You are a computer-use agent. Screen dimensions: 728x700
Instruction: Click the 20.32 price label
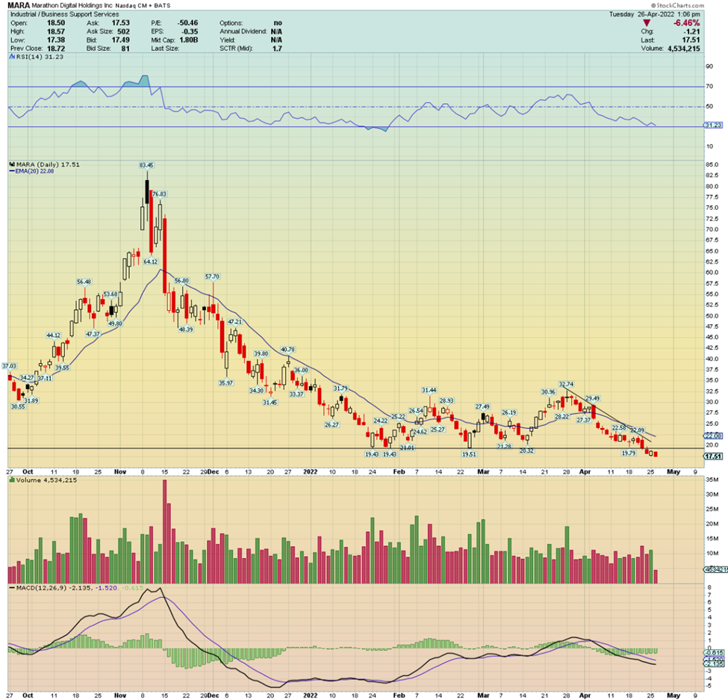pyautogui.click(x=526, y=450)
